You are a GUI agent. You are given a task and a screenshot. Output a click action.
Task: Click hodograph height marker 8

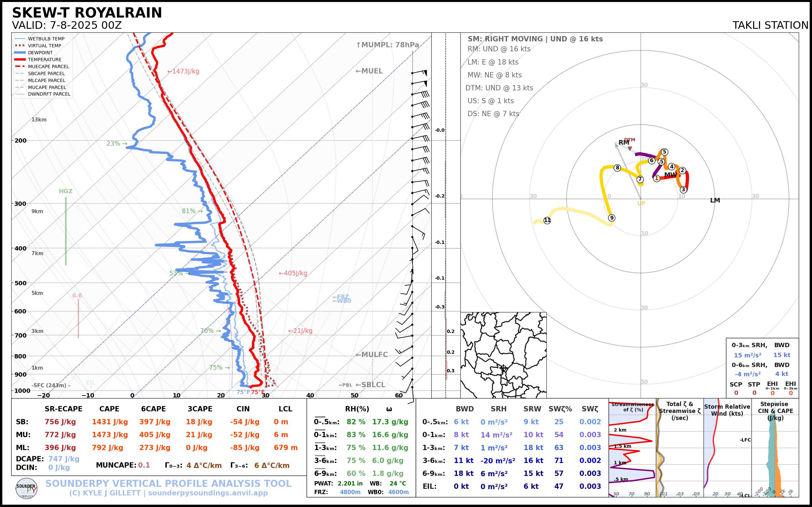coord(617,168)
